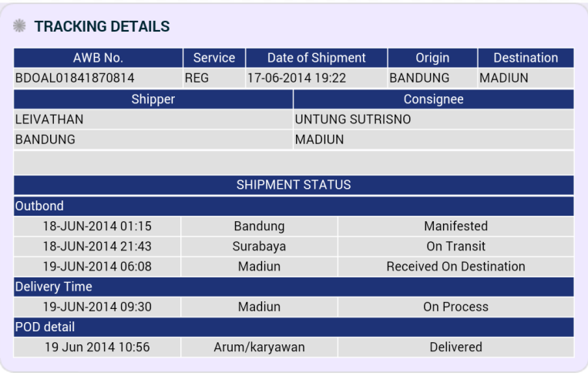Click the Outbond section row
This screenshot has height=376, width=588.
click(x=294, y=206)
